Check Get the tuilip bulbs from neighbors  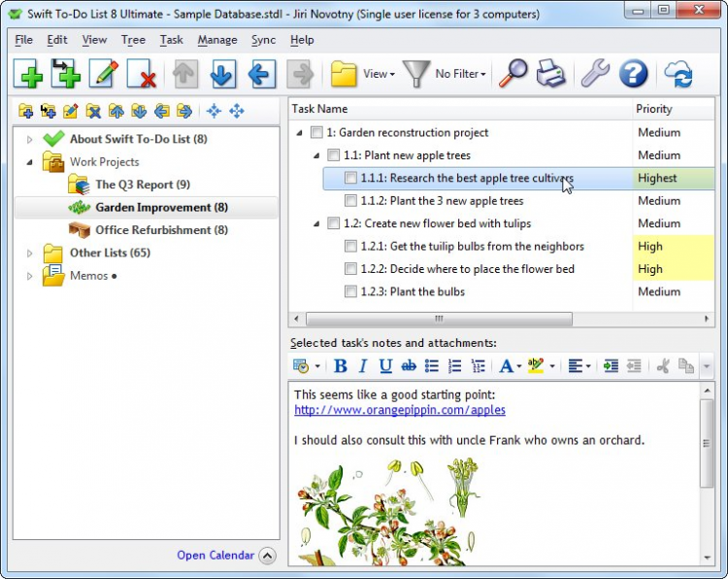pyautogui.click(x=350, y=247)
